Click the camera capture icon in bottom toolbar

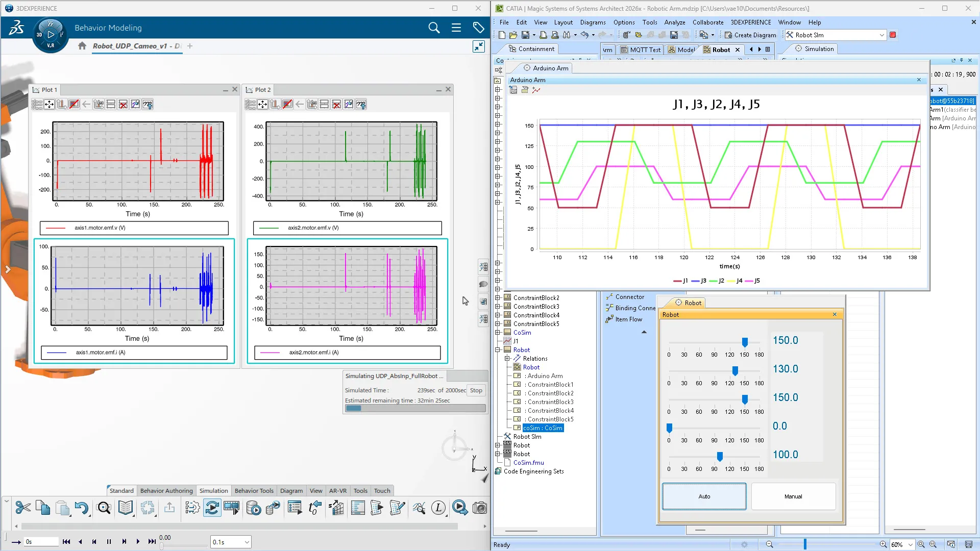click(x=479, y=508)
